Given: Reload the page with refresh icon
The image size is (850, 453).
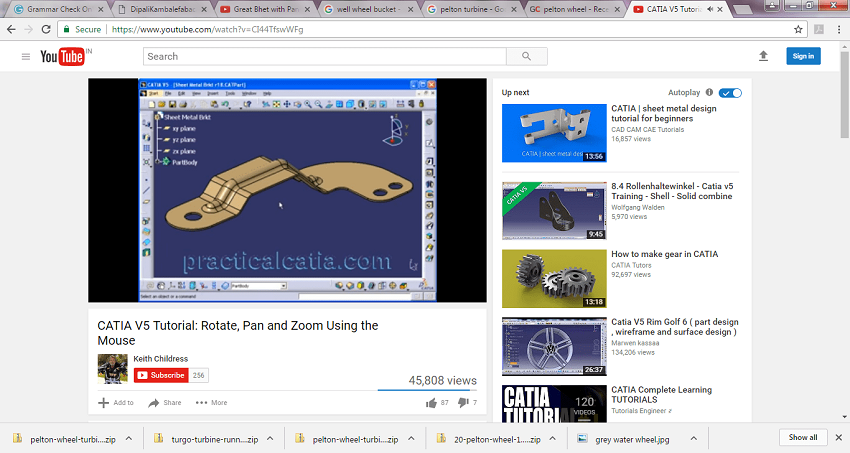Looking at the screenshot, I should coord(46,29).
